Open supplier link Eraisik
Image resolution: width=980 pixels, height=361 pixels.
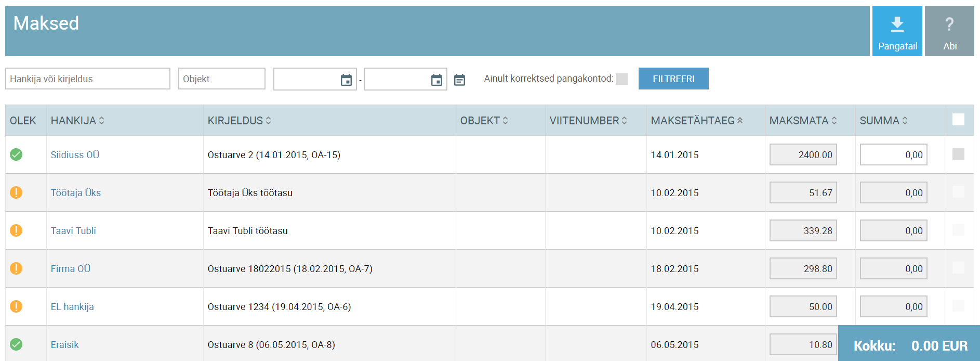coord(65,345)
